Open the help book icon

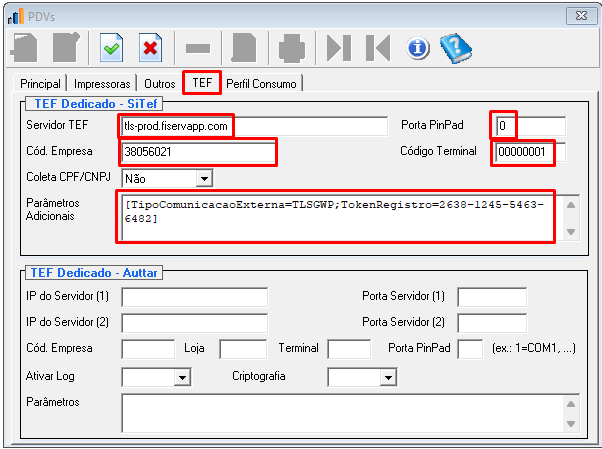(x=456, y=48)
